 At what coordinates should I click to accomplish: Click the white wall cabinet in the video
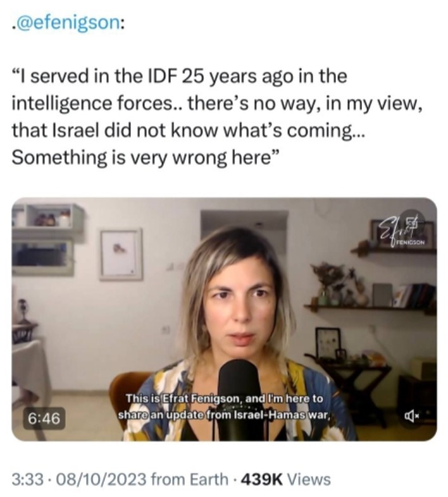pos(47,238)
